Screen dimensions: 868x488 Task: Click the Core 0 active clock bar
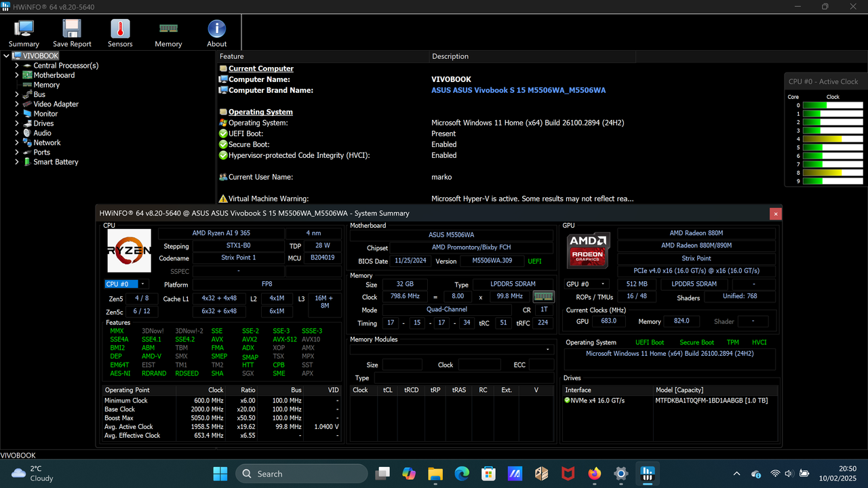833,105
